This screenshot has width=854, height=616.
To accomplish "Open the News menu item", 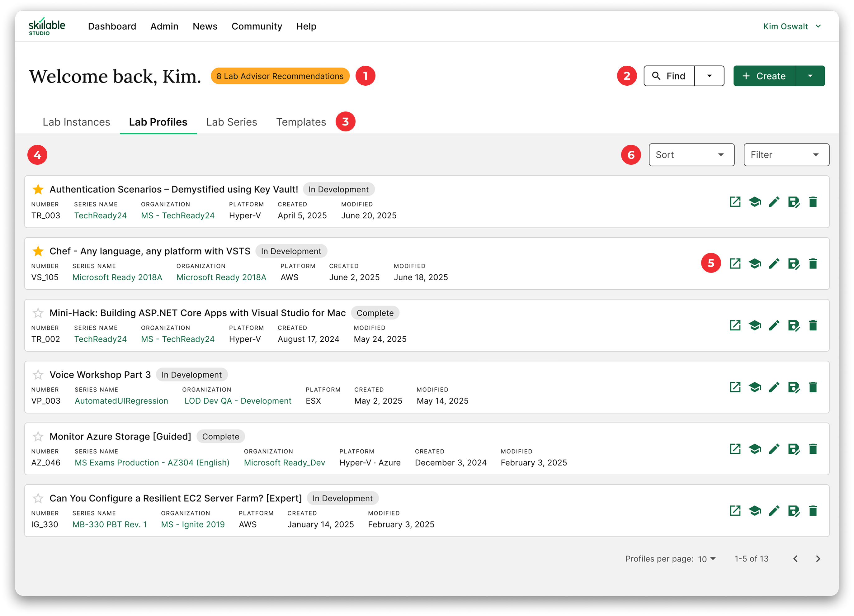I will [205, 26].
